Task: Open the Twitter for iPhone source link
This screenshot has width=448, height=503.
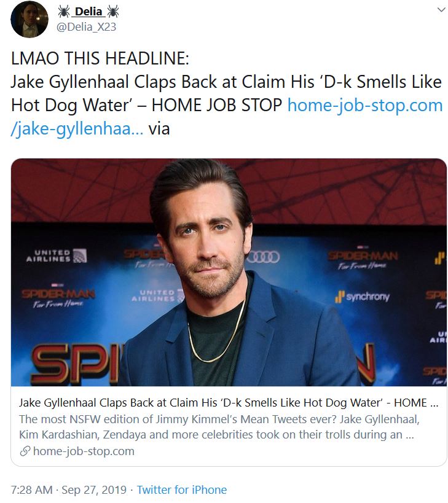Action: (x=182, y=490)
